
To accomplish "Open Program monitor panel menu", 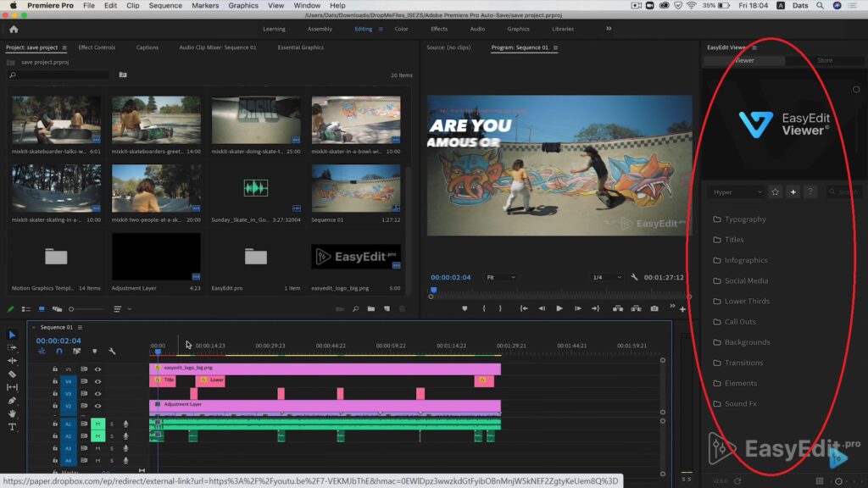I will coord(555,47).
